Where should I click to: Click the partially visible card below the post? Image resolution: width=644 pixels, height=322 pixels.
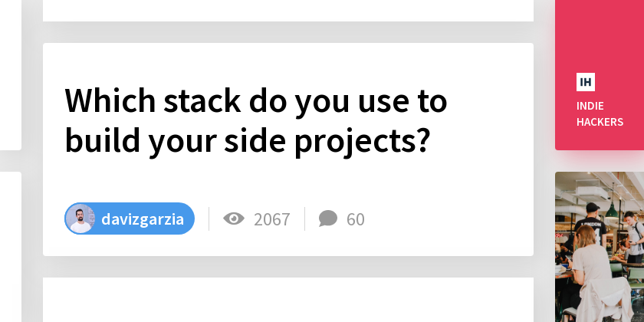[x=287, y=301]
